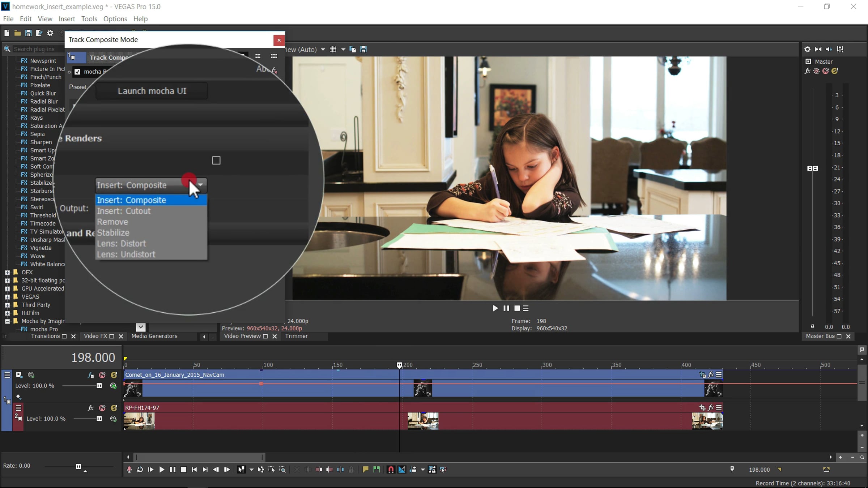Click the Comet track level slider handle

[99, 386]
